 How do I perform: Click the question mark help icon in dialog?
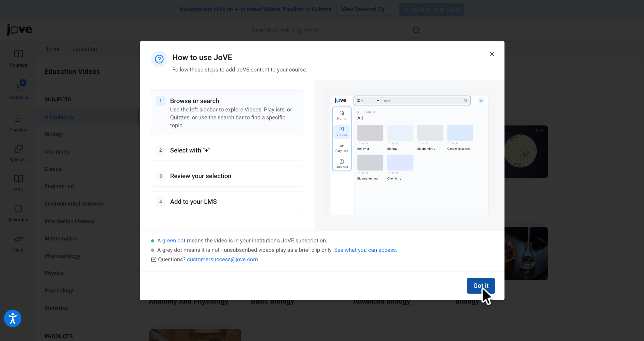coord(159,59)
